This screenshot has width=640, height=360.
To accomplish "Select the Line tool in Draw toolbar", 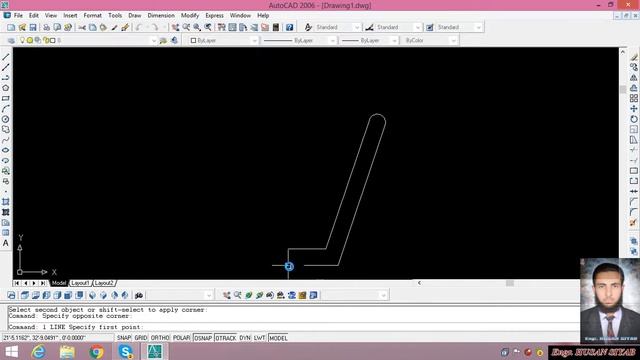I will pos(6,57).
